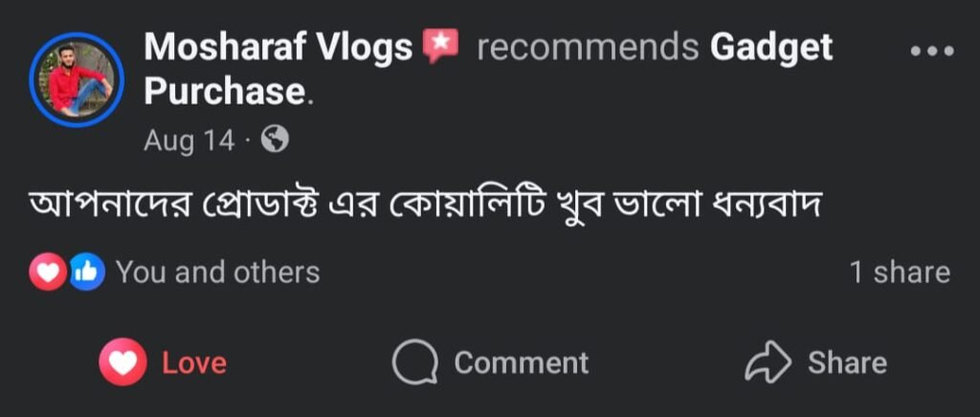Click the red heart reaction summary icon
This screenshot has height=417, width=980.
click(49, 273)
